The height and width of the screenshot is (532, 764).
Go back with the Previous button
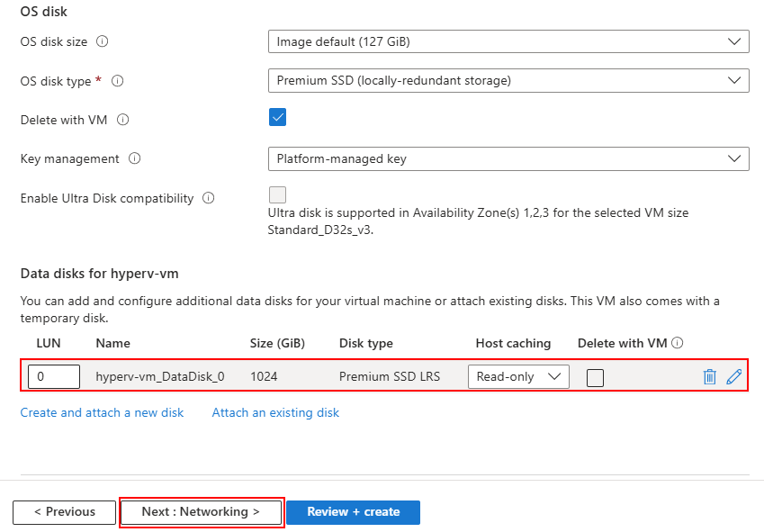point(64,512)
